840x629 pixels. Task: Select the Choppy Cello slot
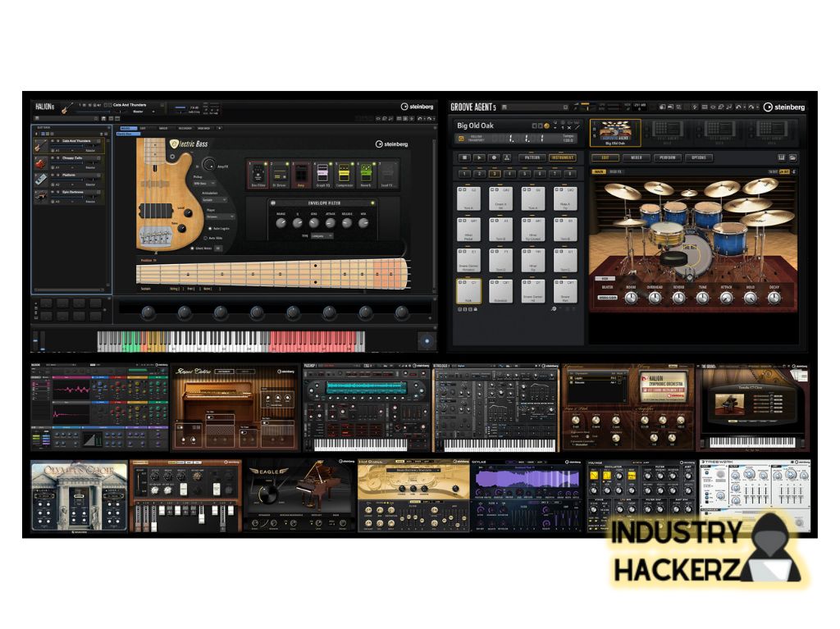pyautogui.click(x=70, y=162)
